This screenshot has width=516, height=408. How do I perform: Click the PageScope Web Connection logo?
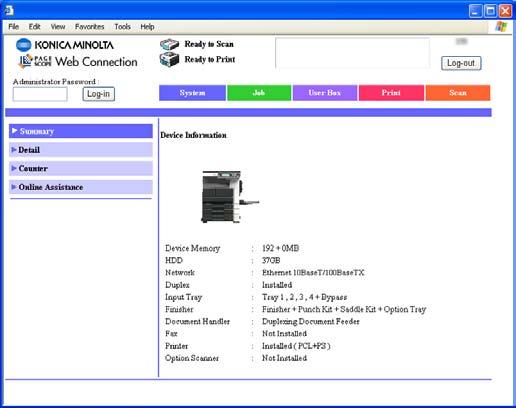78,62
